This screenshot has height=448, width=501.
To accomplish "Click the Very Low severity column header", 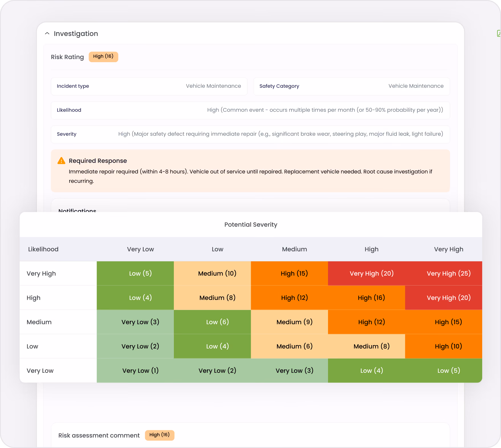I will click(x=140, y=249).
